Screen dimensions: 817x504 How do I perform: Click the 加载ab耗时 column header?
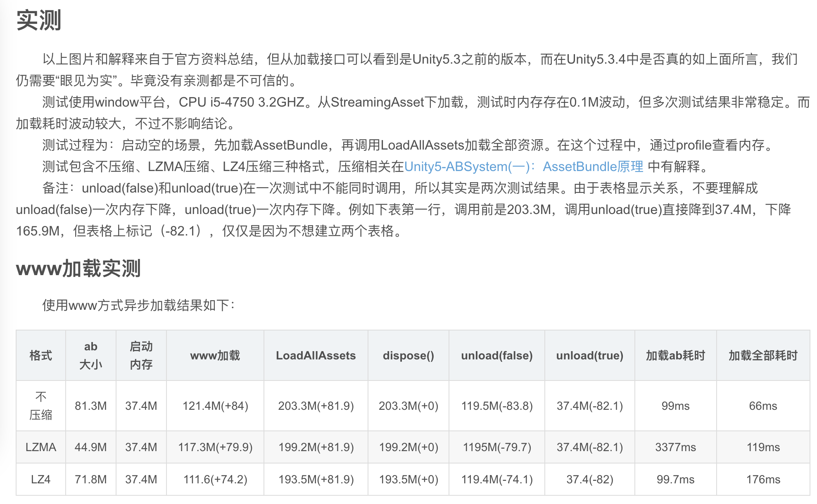(675, 355)
